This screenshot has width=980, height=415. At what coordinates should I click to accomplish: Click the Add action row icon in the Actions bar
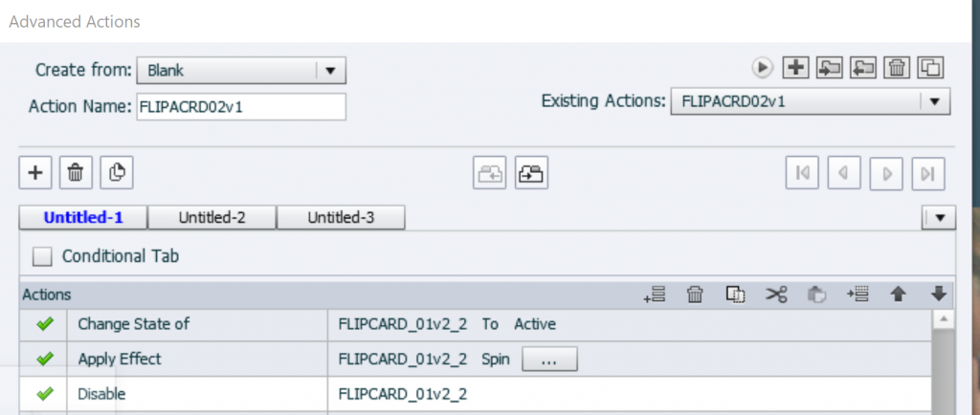656,295
